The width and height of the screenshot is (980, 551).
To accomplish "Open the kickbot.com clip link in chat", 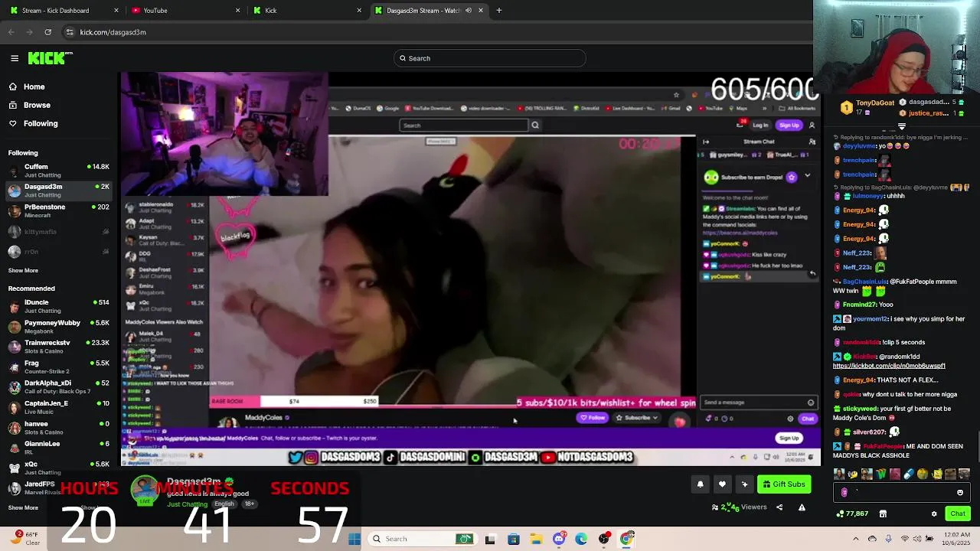I will (889, 366).
